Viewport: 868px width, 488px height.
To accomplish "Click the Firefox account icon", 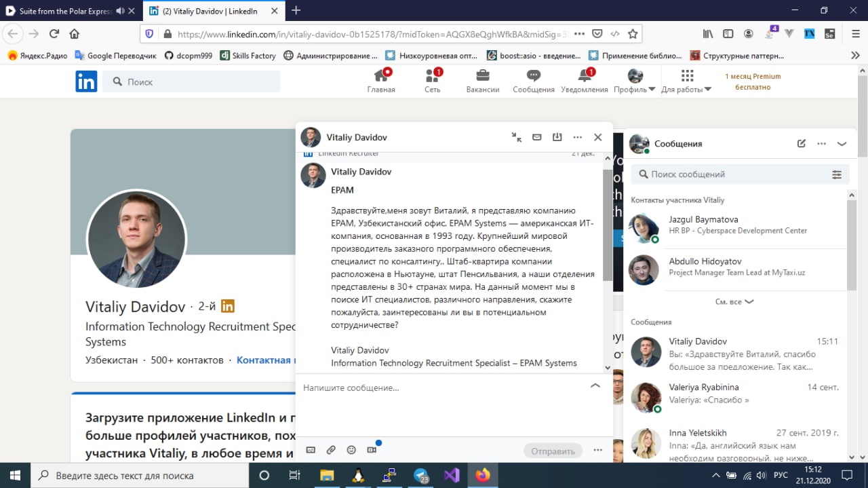I will pyautogui.click(x=749, y=33).
